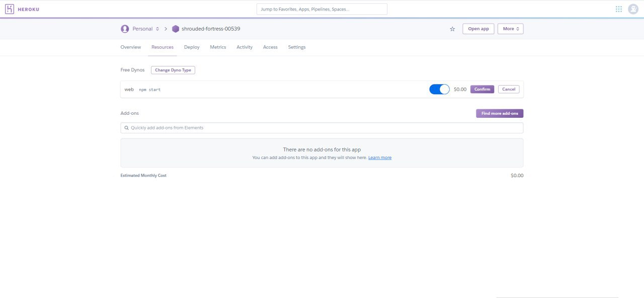Go to the Deploy tab
644x298 pixels.
192,47
